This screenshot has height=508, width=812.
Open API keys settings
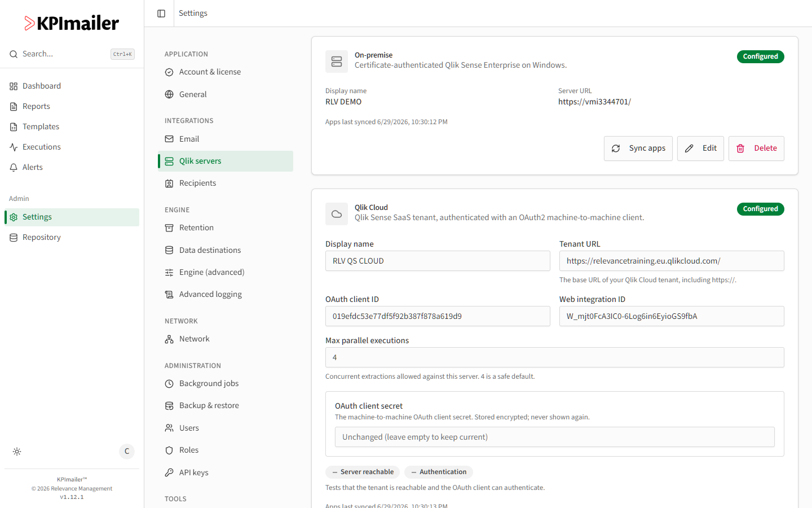226,472
